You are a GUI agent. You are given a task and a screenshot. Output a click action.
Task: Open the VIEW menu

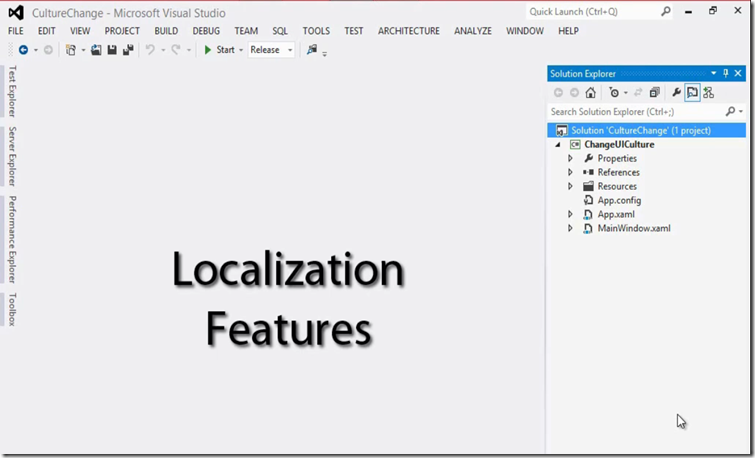click(x=80, y=31)
